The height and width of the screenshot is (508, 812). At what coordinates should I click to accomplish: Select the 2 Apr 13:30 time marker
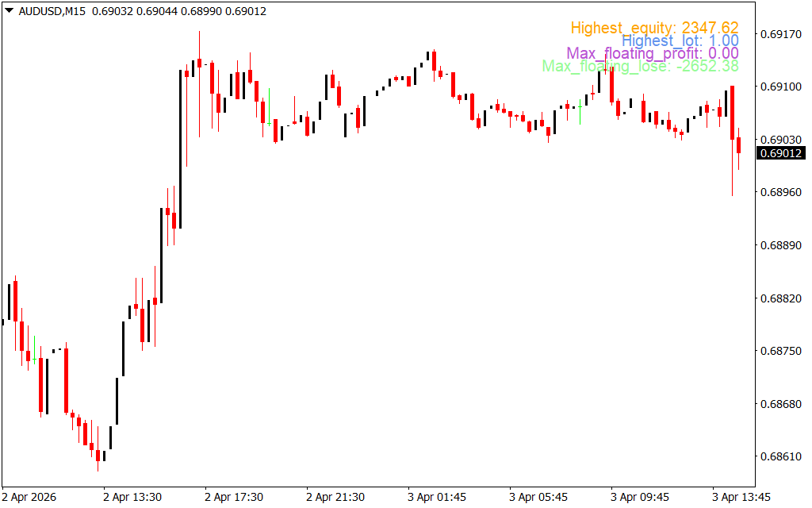point(132,497)
